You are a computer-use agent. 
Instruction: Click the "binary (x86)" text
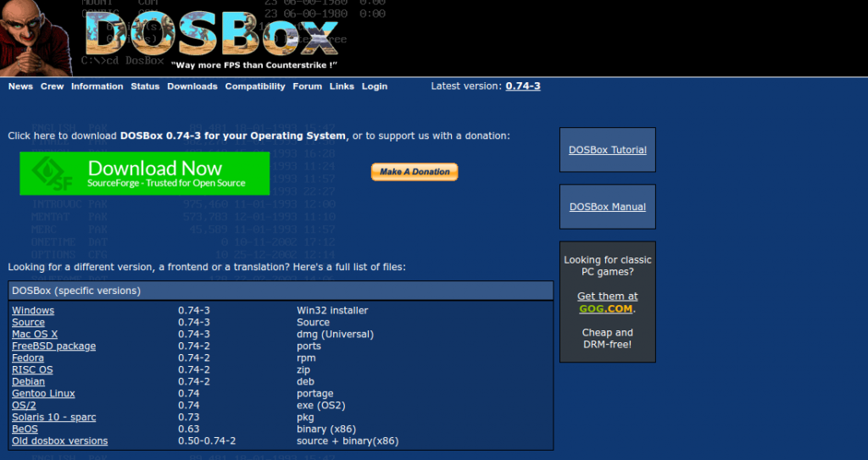pyautogui.click(x=326, y=429)
